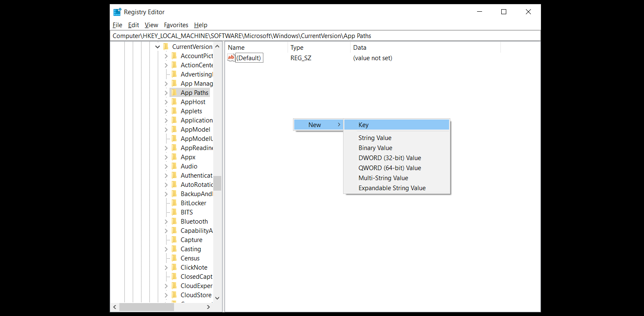Click the Type column header
This screenshot has width=644, height=316.
tap(319, 48)
